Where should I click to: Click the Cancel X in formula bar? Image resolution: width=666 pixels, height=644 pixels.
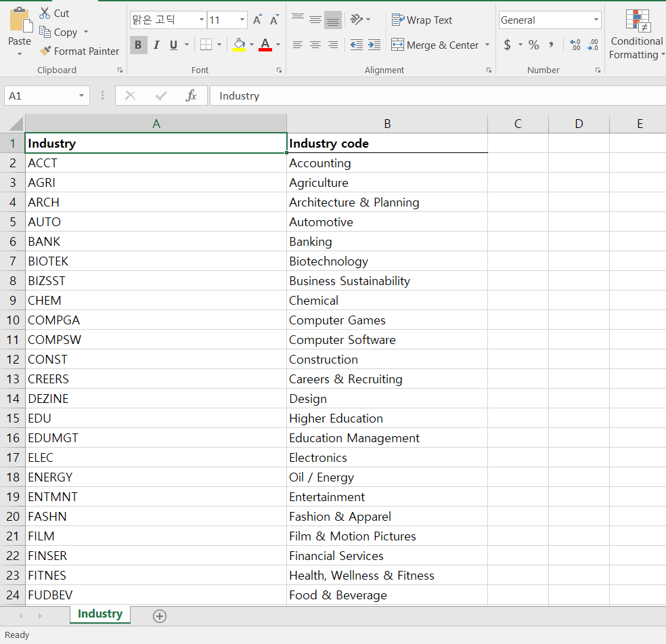pos(131,95)
